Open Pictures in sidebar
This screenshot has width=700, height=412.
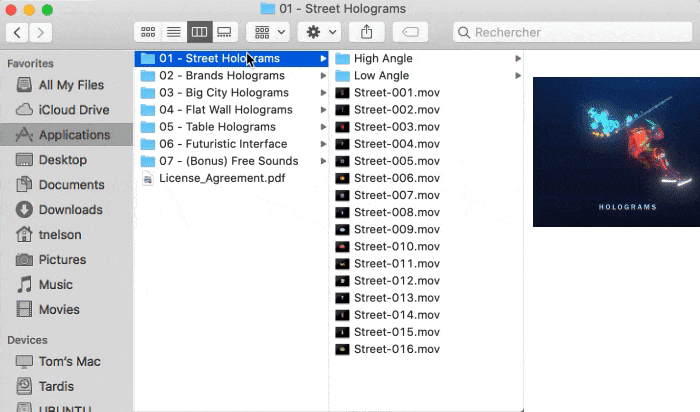(x=67, y=260)
